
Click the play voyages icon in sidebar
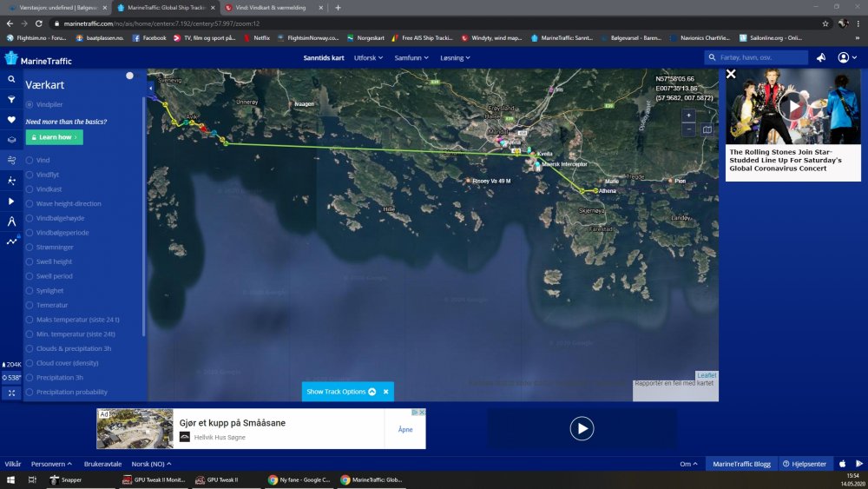[11, 201]
